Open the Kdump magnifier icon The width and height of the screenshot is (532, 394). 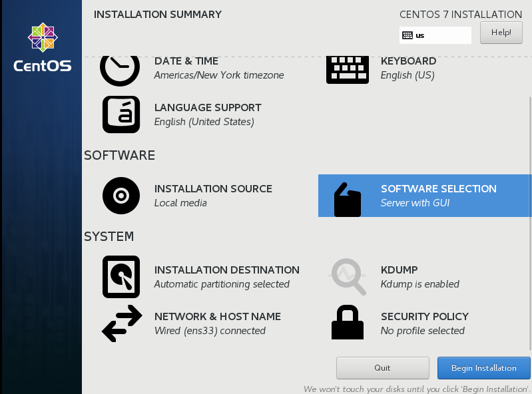pos(348,277)
